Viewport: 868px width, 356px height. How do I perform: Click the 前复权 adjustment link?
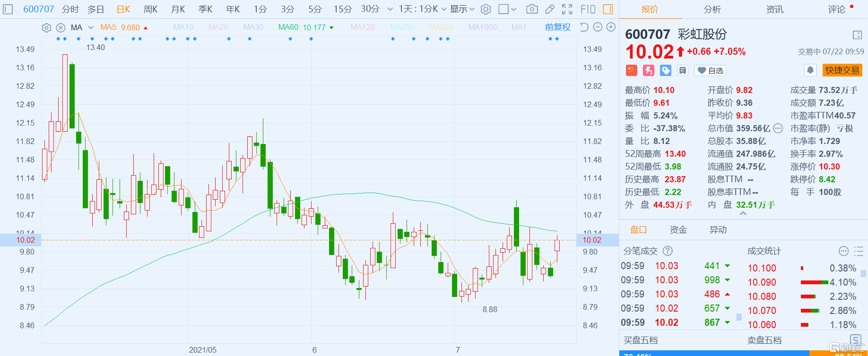(557, 27)
